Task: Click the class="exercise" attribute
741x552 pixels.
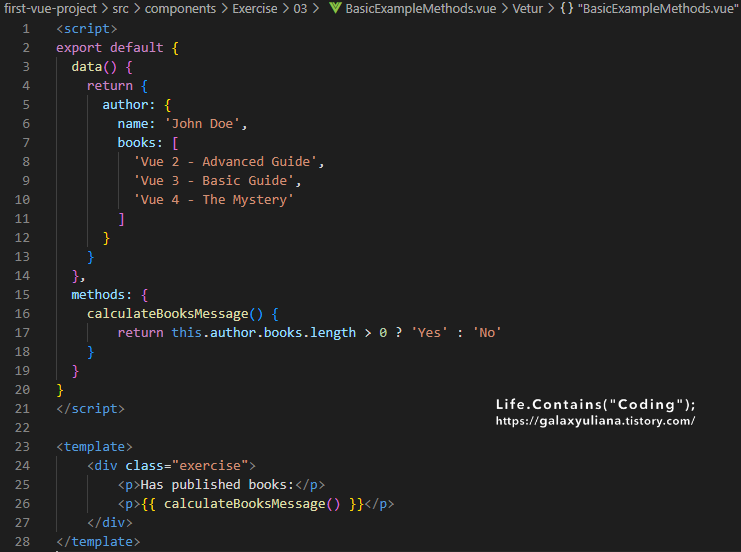Action: point(186,466)
